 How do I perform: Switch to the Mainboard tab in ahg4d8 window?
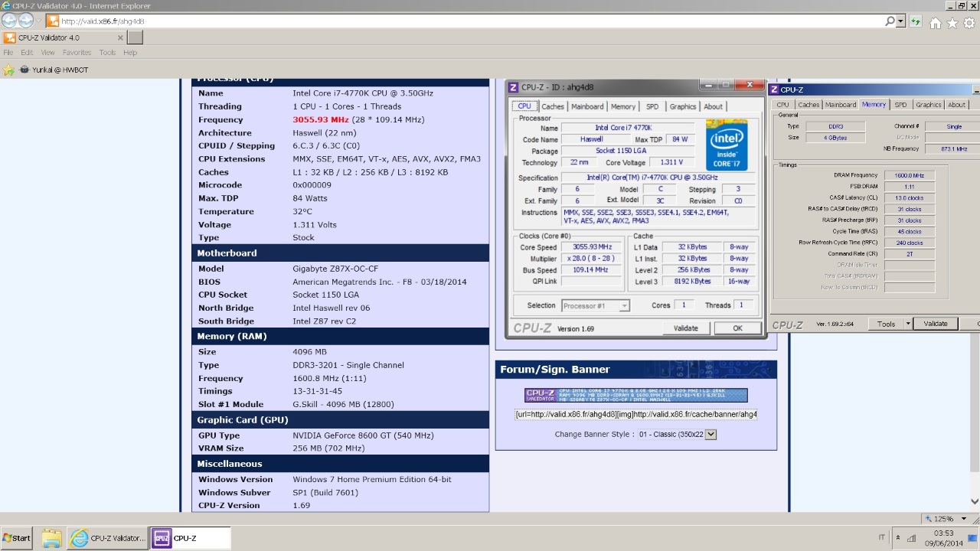pos(587,106)
